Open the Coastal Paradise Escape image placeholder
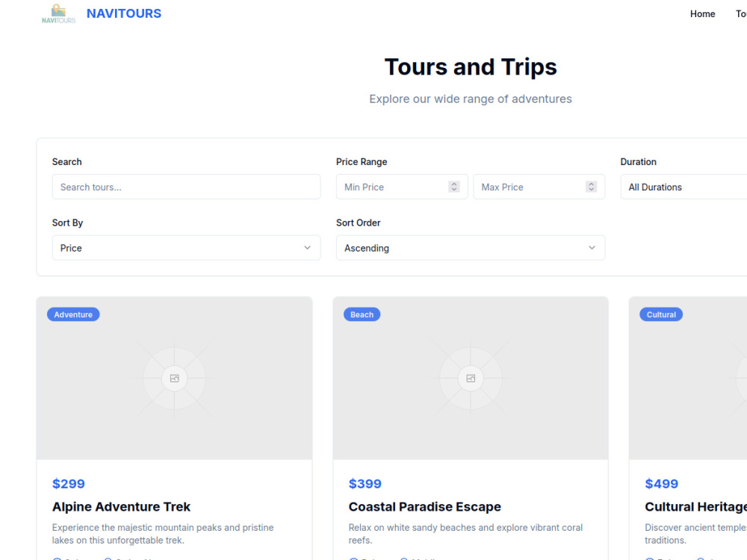 point(471,378)
